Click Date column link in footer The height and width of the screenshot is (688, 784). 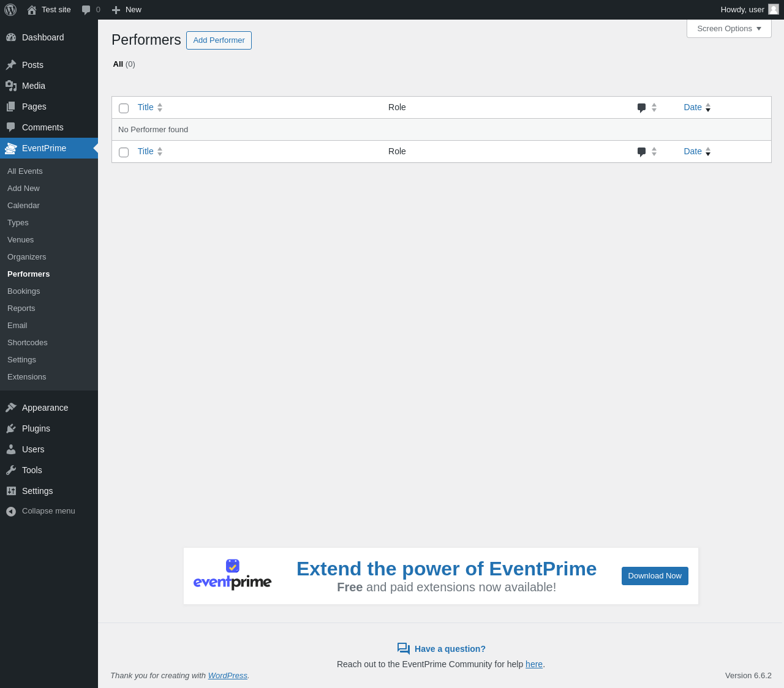point(693,151)
